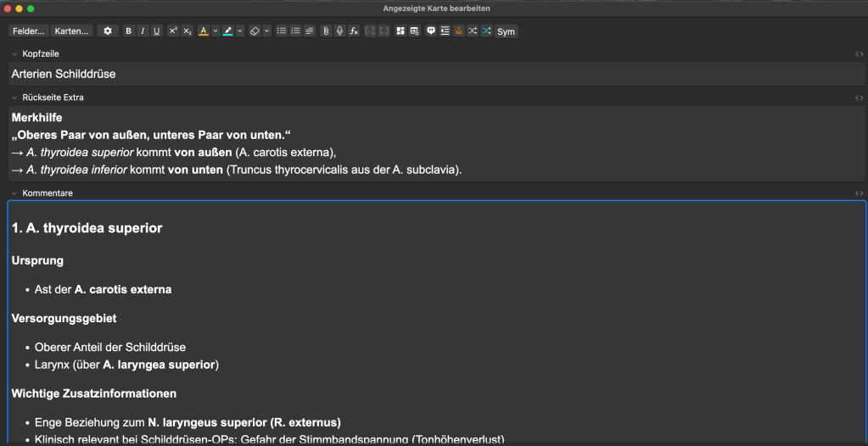
Task: Toggle bold formatting in toolbar
Action: point(129,31)
